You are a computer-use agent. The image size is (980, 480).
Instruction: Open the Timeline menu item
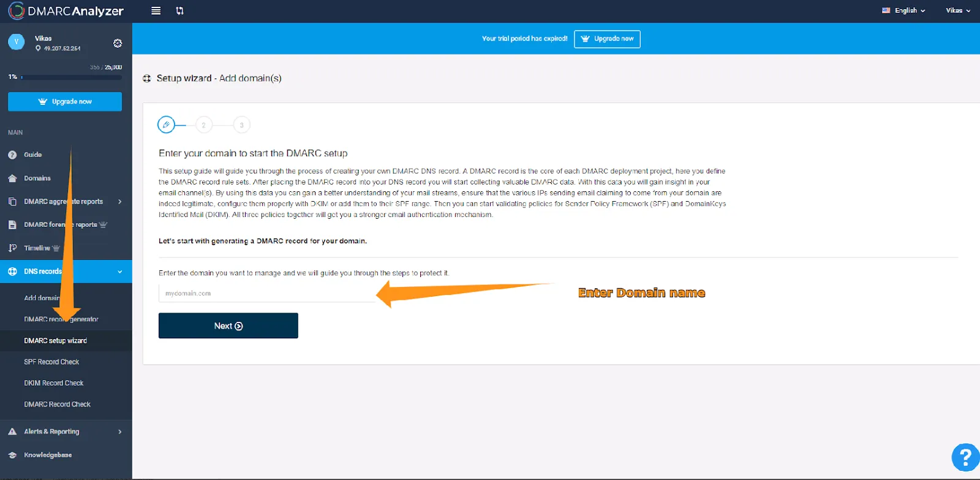click(x=66, y=248)
